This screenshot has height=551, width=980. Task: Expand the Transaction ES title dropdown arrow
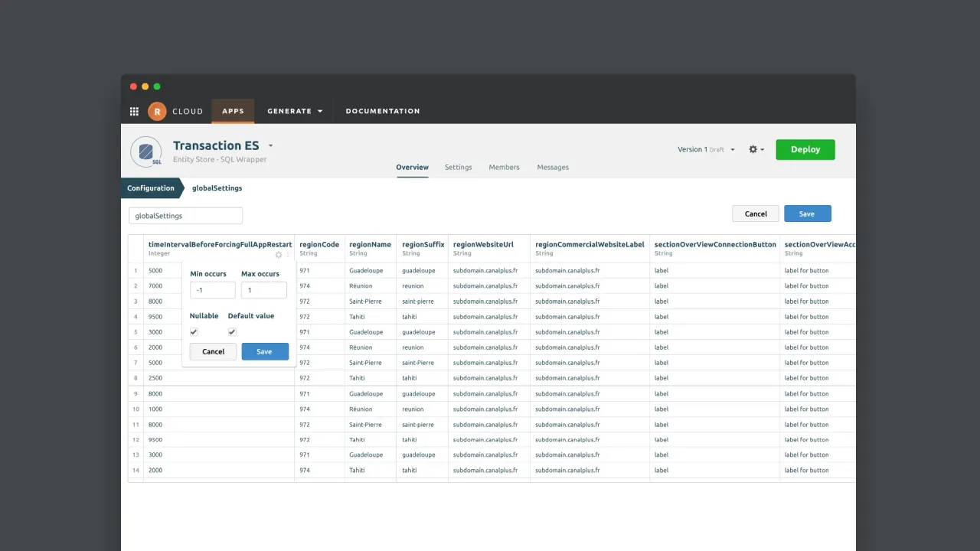click(x=271, y=145)
